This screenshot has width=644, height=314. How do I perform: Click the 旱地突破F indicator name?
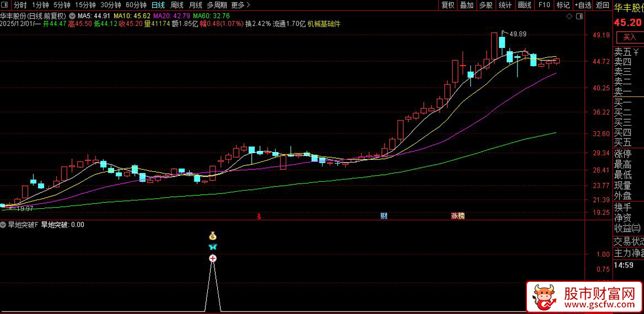click(x=23, y=225)
